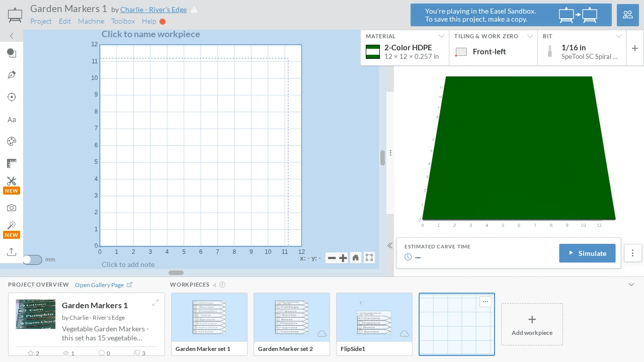
Task: Collapse the preview pane with double chevron
Action: click(x=390, y=245)
